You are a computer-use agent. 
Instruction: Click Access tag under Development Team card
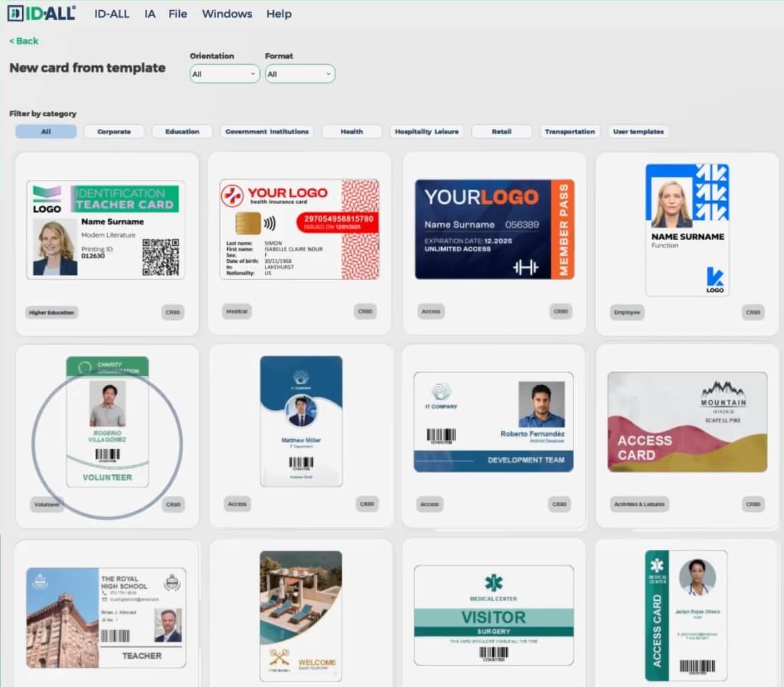pyautogui.click(x=430, y=505)
